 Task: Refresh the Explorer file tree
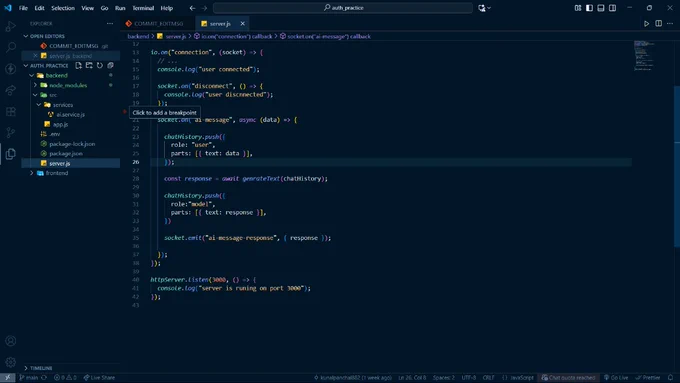point(100,65)
